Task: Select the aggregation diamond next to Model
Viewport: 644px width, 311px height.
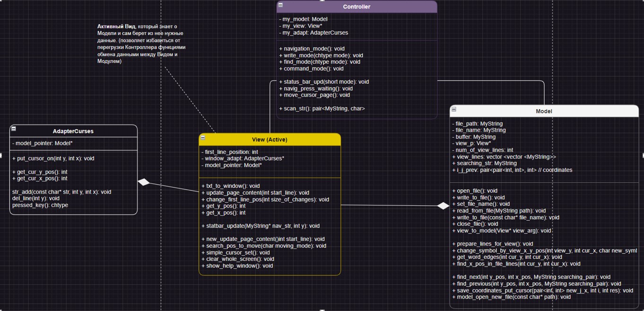Action: click(x=443, y=205)
